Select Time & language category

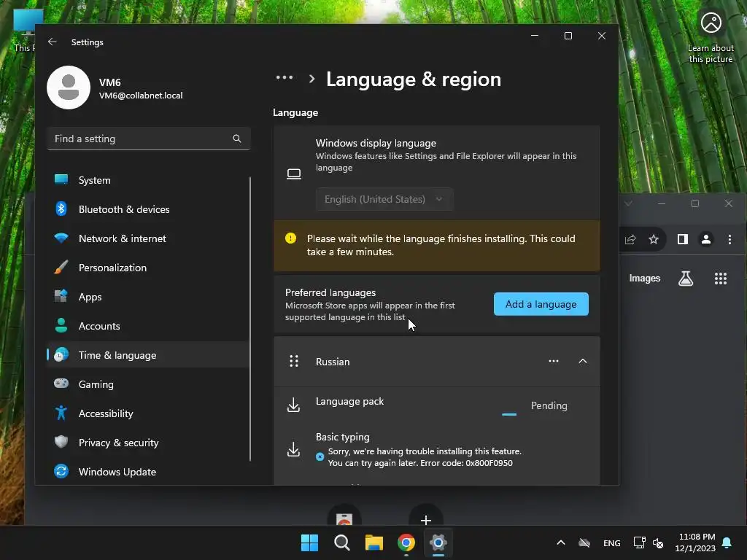tap(147, 355)
